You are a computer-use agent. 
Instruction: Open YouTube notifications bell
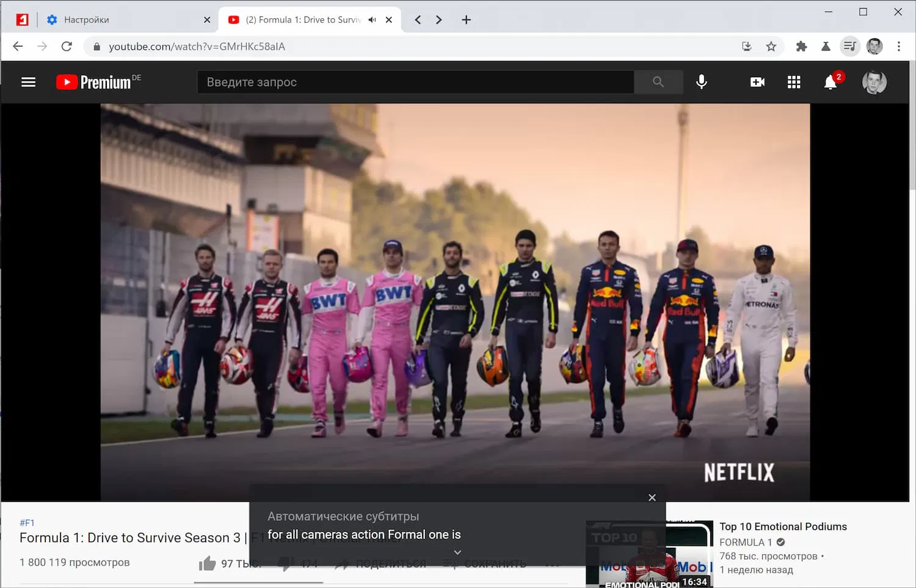[x=831, y=82]
